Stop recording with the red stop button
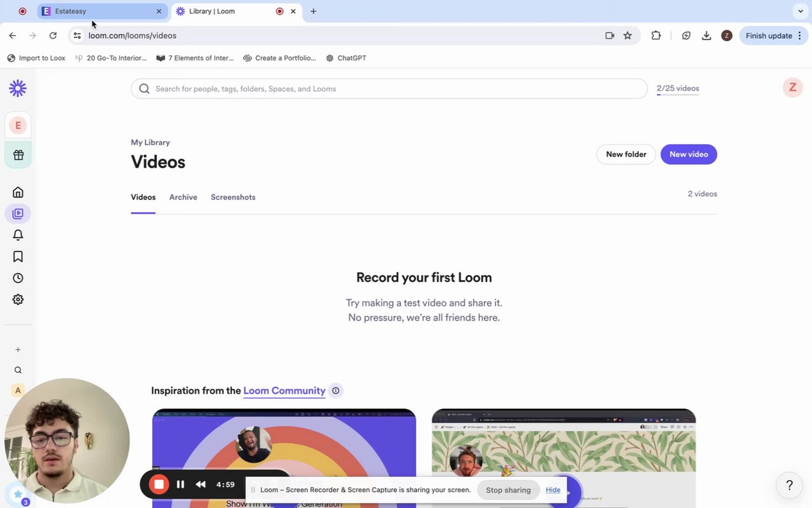The image size is (812, 508). pos(159,485)
